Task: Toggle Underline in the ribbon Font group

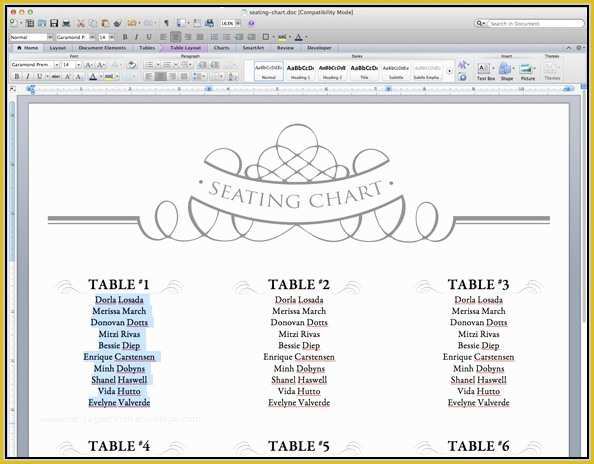Action: (x=39, y=77)
